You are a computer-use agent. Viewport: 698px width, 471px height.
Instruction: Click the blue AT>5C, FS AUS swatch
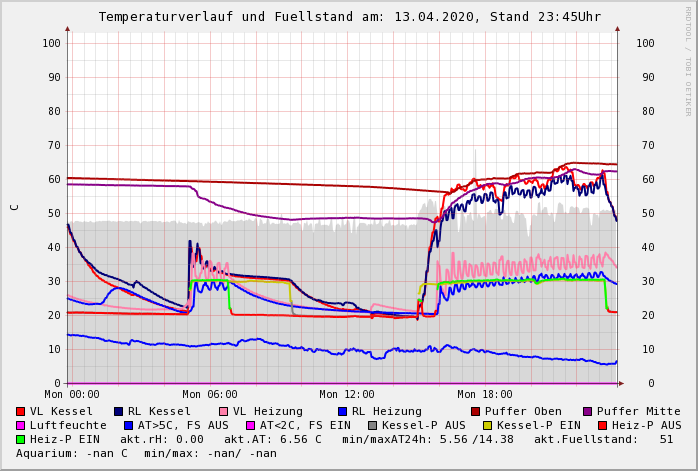pos(129,425)
